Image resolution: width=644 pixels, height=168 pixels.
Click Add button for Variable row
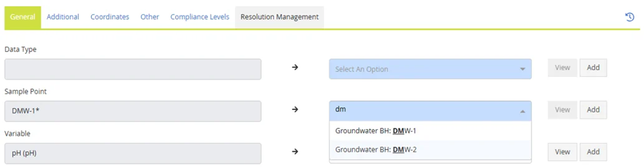coord(593,152)
